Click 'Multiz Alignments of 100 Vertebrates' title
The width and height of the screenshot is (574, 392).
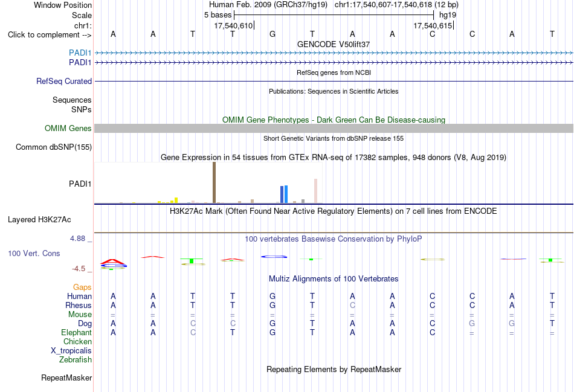point(334,279)
